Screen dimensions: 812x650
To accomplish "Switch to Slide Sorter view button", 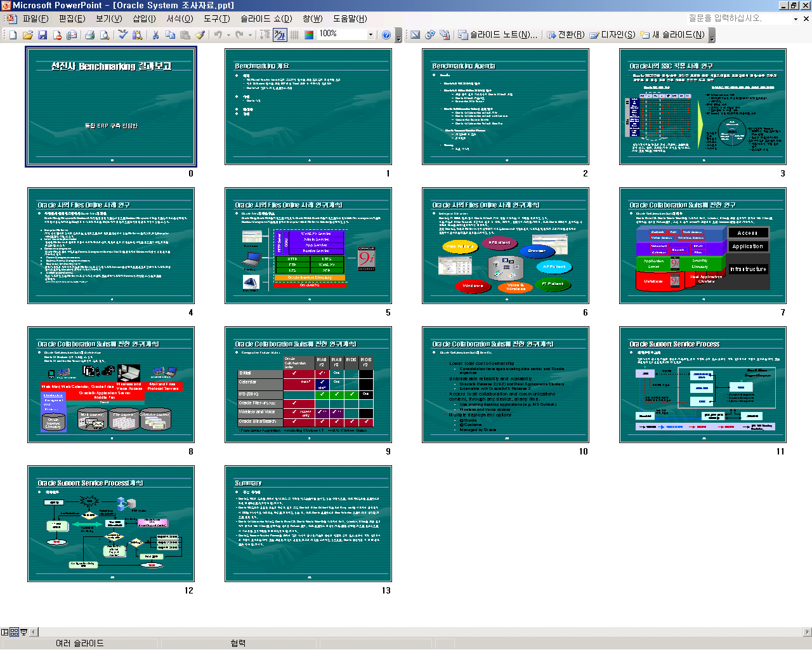I will (x=14, y=632).
